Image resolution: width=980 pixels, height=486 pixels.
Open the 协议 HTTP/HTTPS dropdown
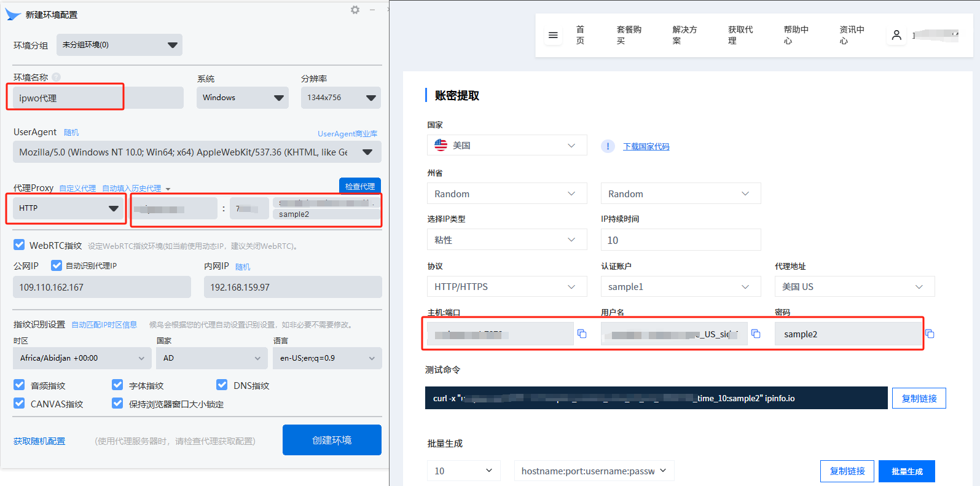tap(507, 286)
